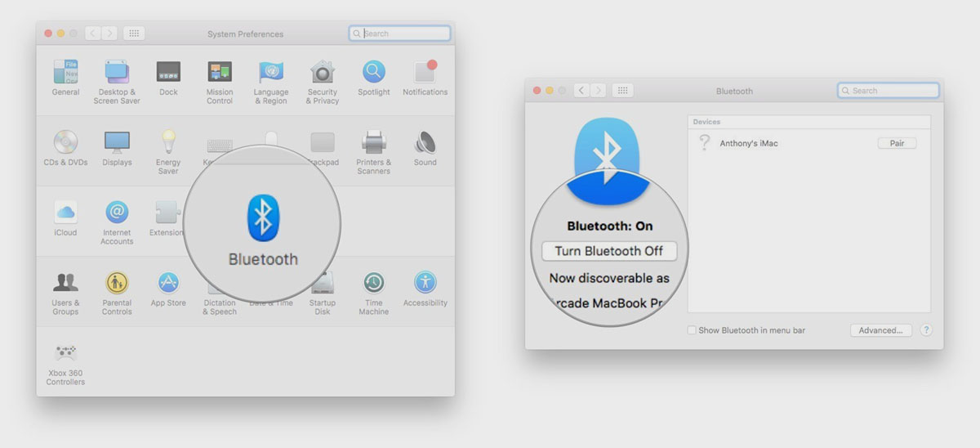The height and width of the screenshot is (448, 980).
Task: Open Desktop & Screen Saver pane
Action: coord(117,82)
